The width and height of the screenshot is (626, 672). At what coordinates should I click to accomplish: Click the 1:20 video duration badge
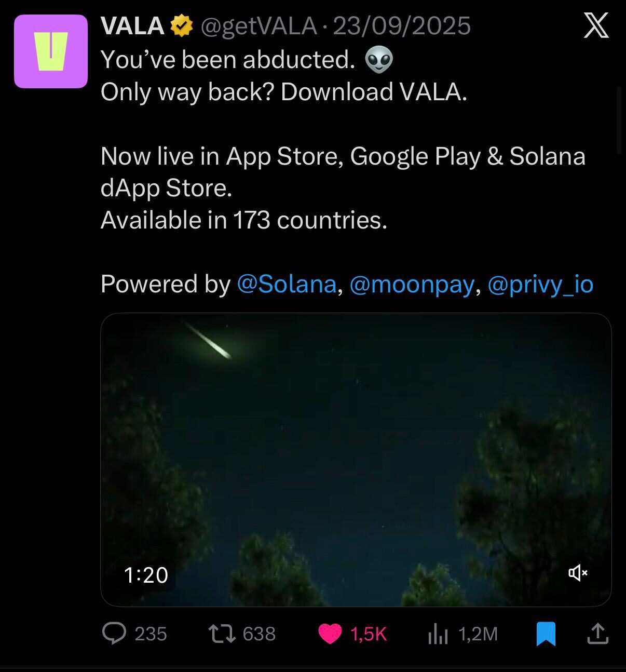click(x=146, y=575)
